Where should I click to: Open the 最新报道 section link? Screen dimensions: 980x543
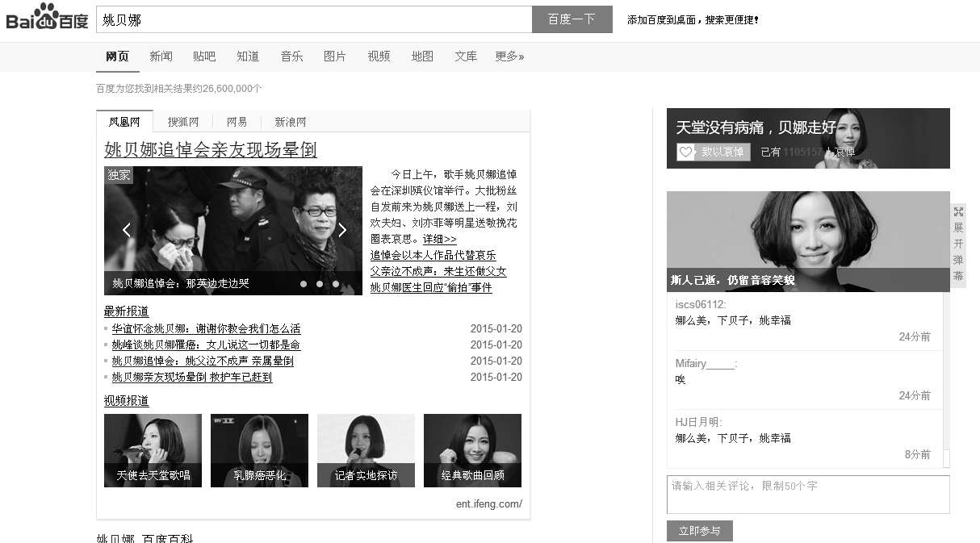(126, 311)
